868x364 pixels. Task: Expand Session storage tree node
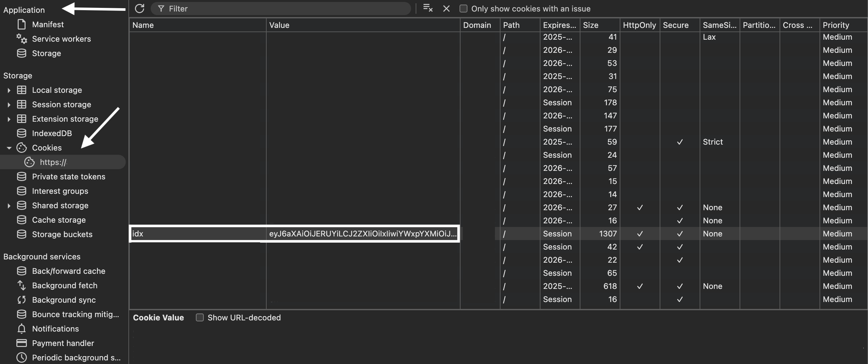(9, 105)
